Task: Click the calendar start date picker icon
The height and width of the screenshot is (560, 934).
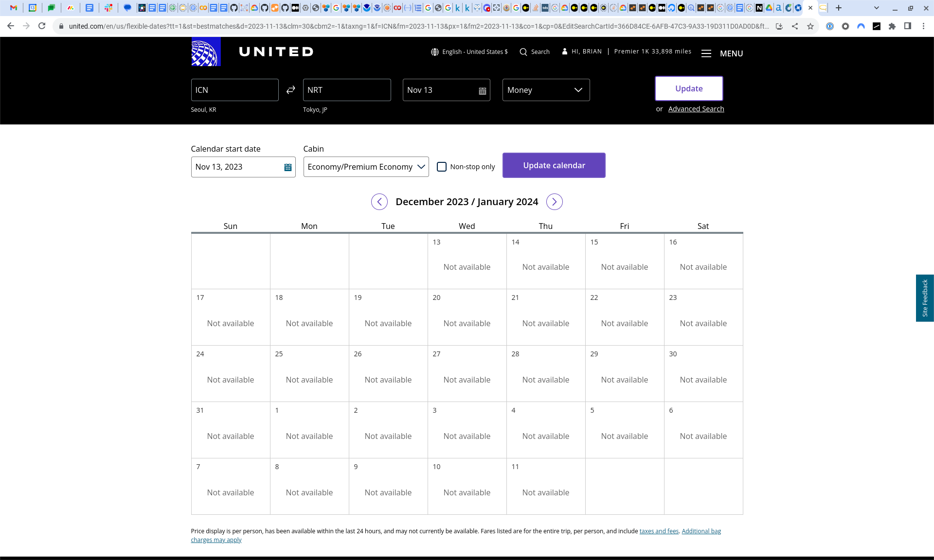Action: point(287,167)
